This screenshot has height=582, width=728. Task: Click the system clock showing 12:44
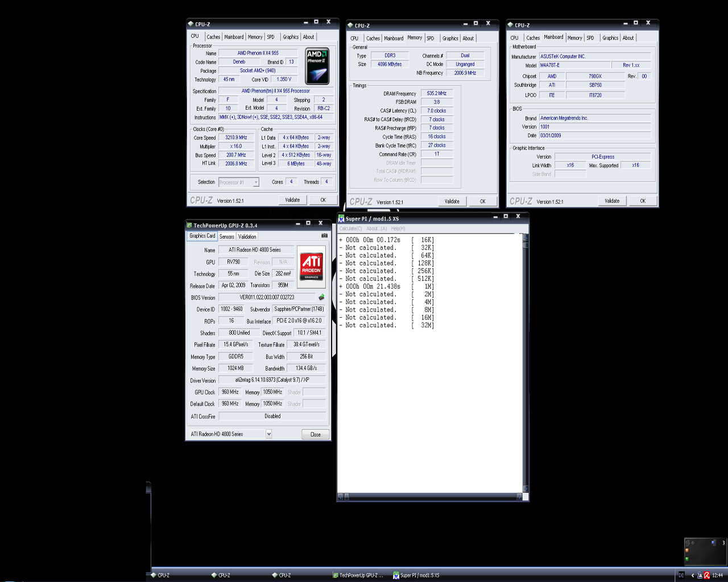tap(718, 575)
